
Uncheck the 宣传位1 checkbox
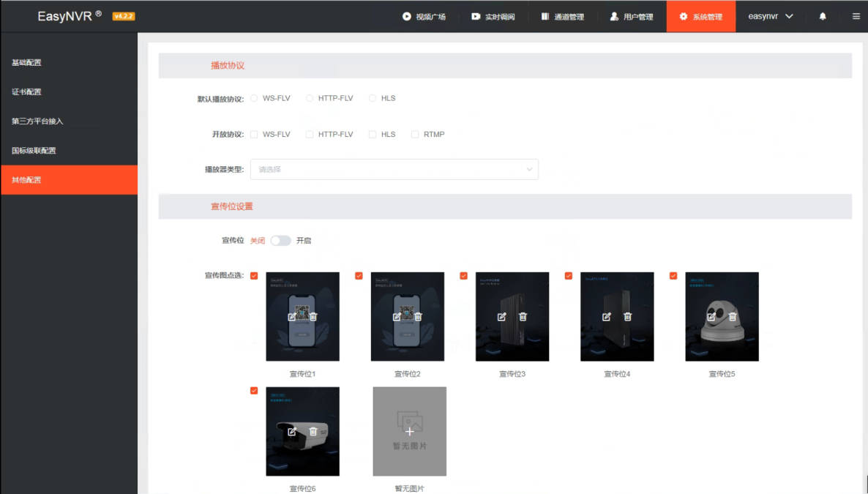[x=254, y=276]
